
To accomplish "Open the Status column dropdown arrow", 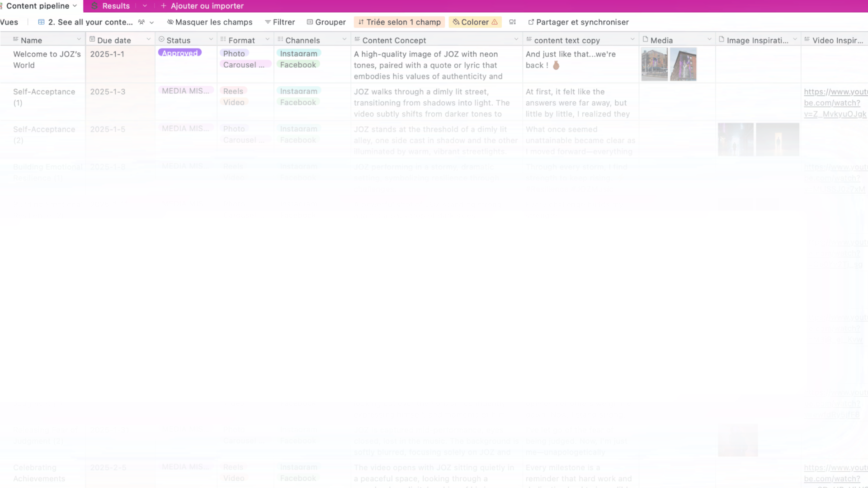I will pyautogui.click(x=211, y=39).
